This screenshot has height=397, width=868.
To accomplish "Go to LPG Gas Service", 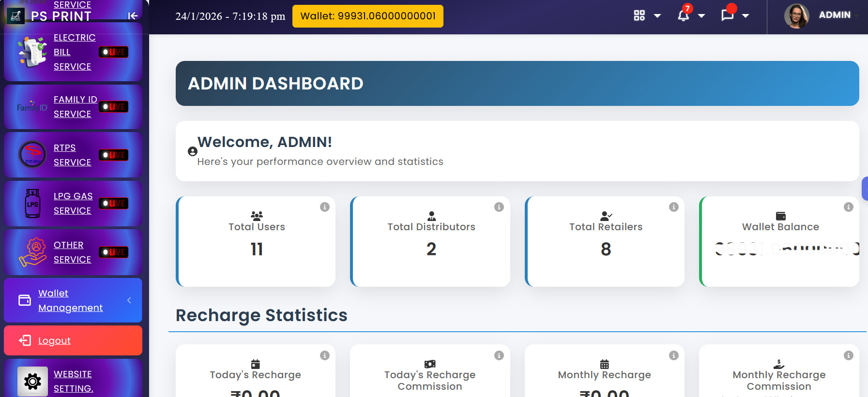I will click(73, 203).
